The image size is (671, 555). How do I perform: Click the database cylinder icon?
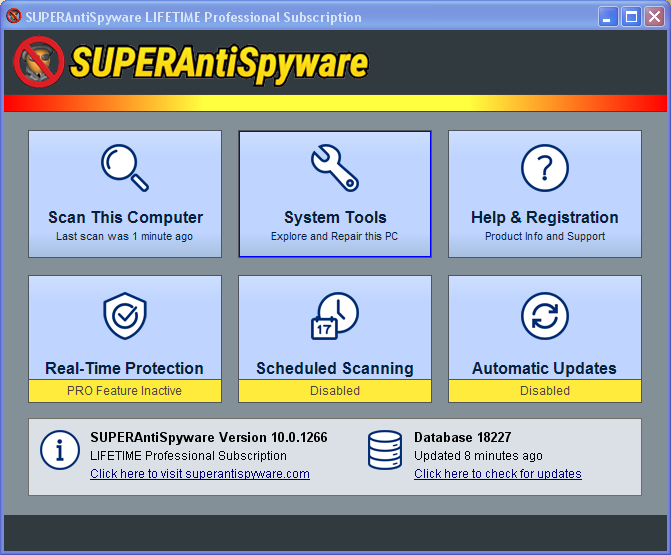385,450
